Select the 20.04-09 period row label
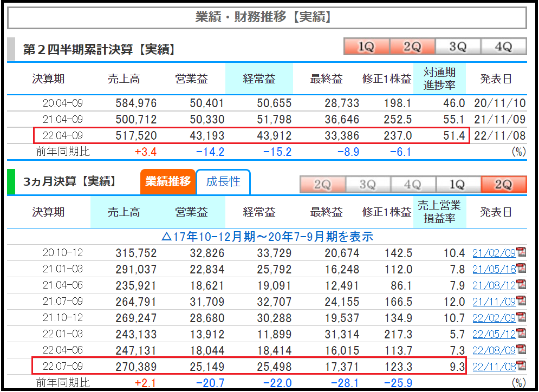The height and width of the screenshot is (392, 539). 63,103
